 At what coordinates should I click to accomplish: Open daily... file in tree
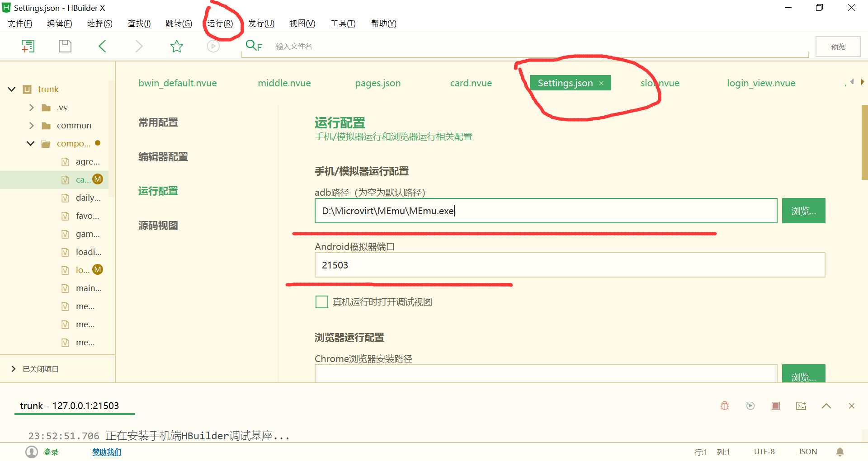pyautogui.click(x=88, y=198)
